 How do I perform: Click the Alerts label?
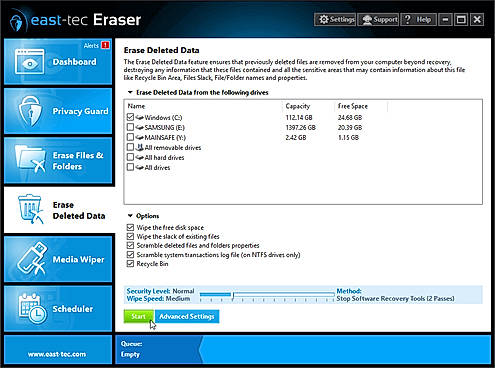[91, 45]
